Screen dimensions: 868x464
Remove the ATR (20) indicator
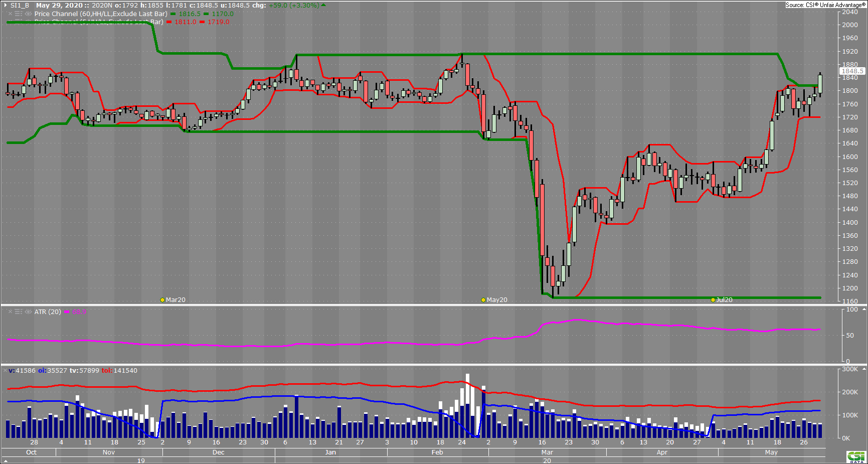(x=10, y=312)
